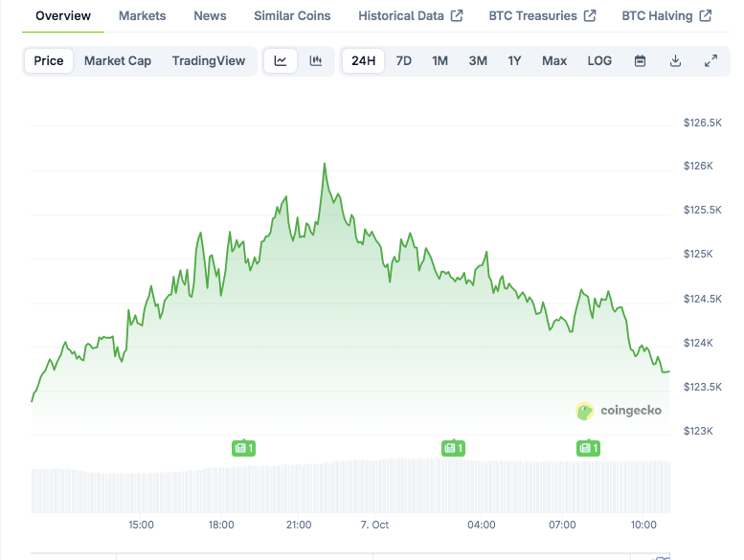This screenshot has width=744, height=560.
Task: Click the volume bars below the chart
Action: coord(350,488)
